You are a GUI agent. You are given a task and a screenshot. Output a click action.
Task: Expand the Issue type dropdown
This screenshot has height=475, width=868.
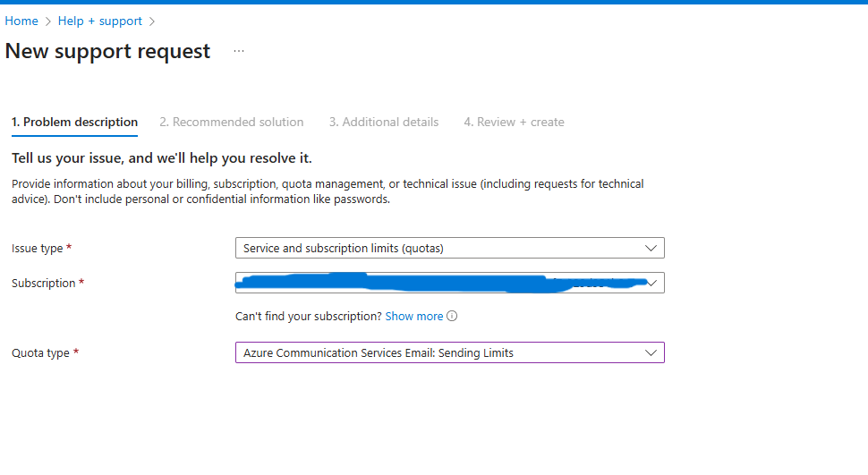[x=449, y=248]
